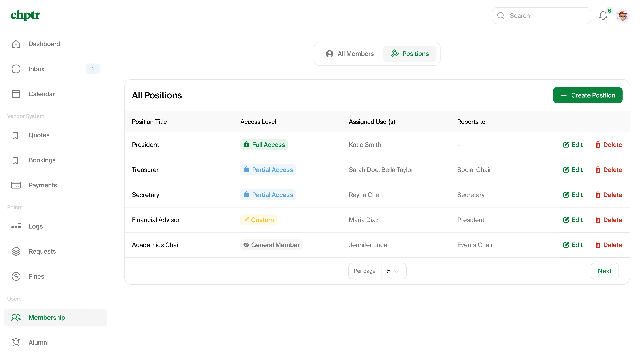Image resolution: width=644 pixels, height=360 pixels.
Task: Click the Quotes bookmark icon
Action: click(x=16, y=135)
